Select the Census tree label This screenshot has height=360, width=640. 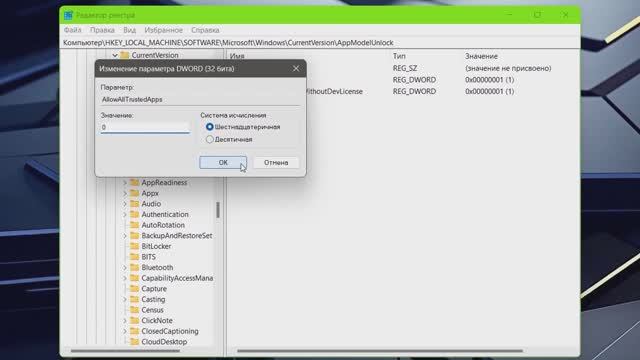[x=152, y=310]
